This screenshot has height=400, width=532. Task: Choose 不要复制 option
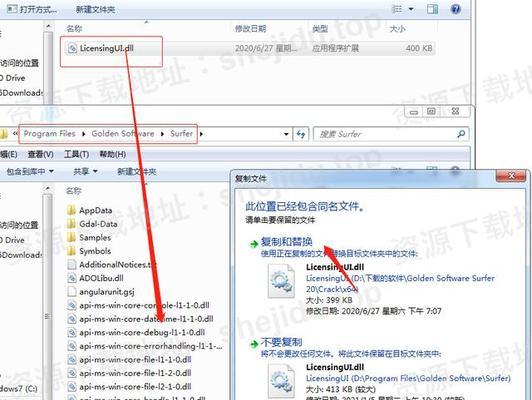click(281, 342)
